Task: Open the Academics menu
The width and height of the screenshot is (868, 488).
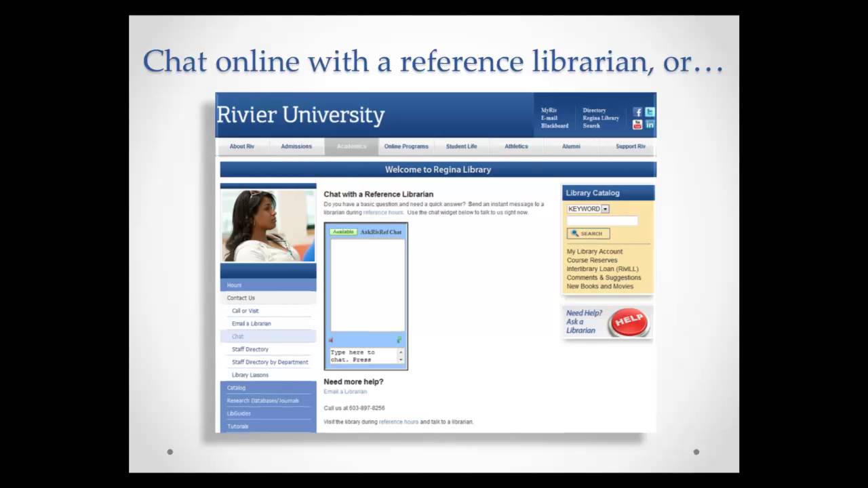Action: pyautogui.click(x=351, y=146)
